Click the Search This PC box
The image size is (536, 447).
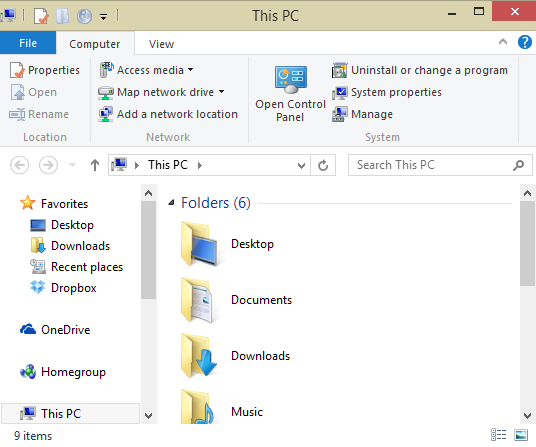pos(440,165)
